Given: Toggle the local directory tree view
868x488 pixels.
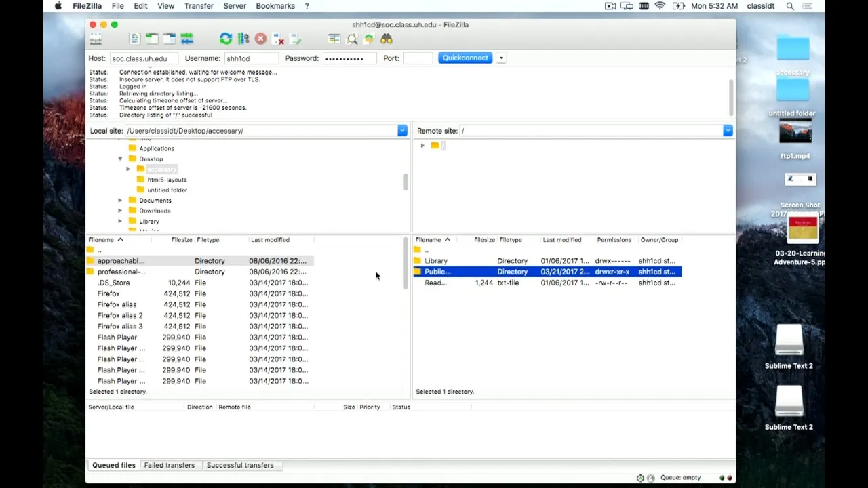Looking at the screenshot, I should [152, 39].
